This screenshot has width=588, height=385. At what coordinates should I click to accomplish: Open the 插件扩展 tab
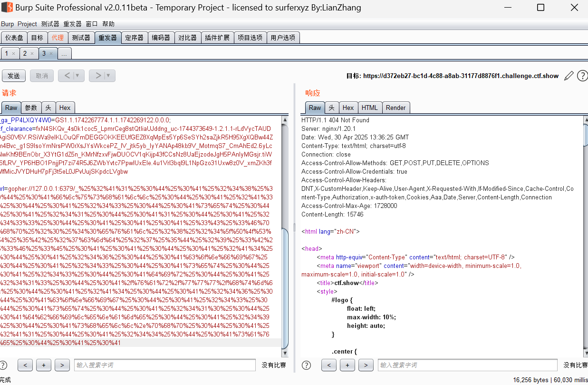[217, 38]
